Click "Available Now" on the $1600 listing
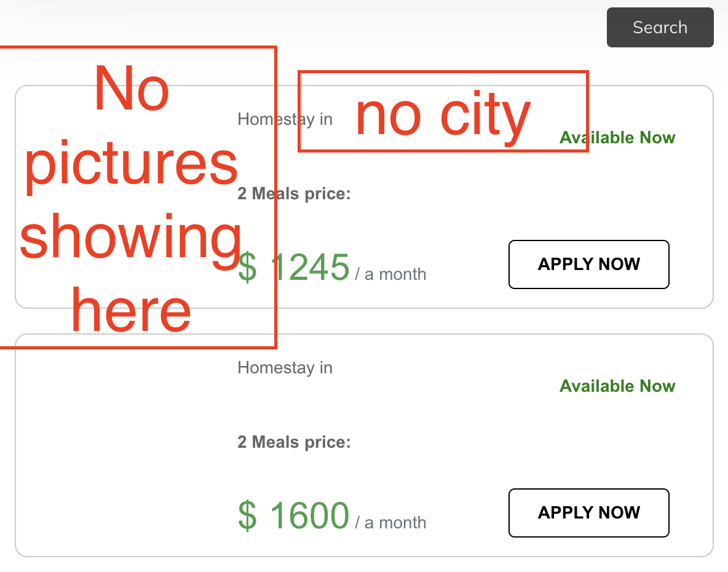 (617, 386)
